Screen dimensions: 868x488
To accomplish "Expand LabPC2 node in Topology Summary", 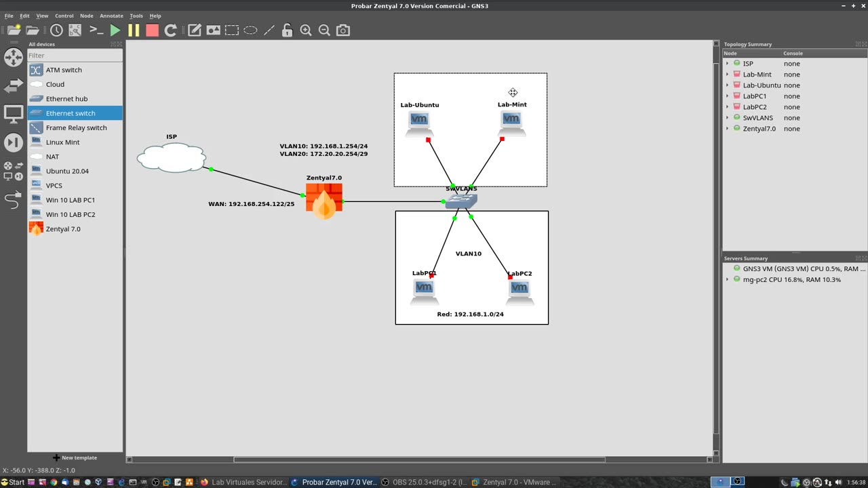I will (x=727, y=107).
